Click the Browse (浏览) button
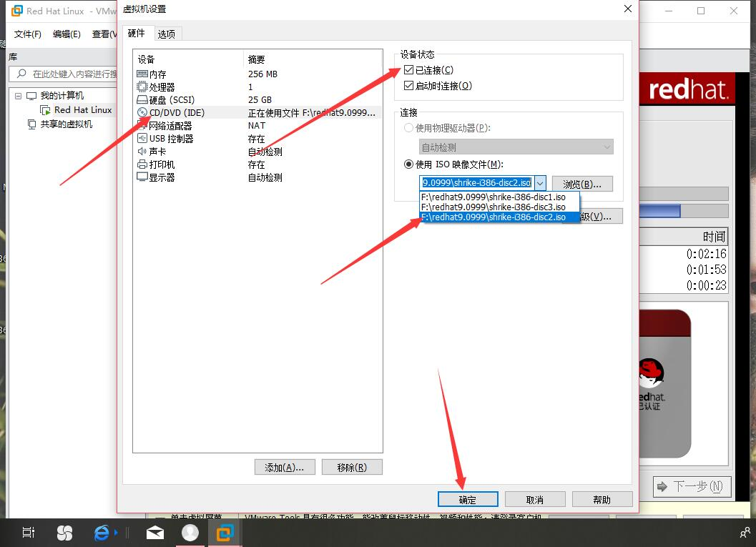The image size is (756, 547). coord(582,184)
